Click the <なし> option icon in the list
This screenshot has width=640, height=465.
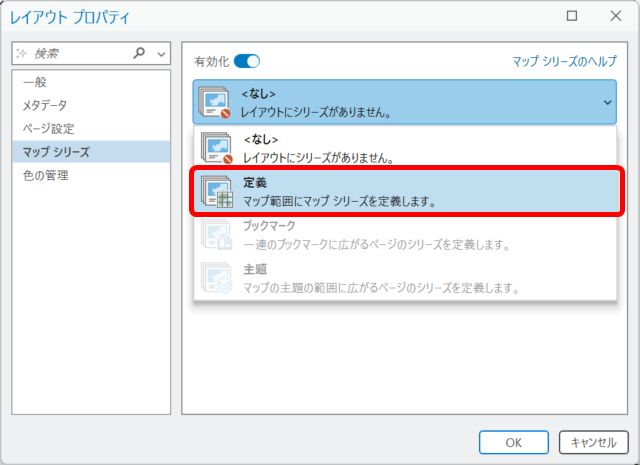(217, 148)
